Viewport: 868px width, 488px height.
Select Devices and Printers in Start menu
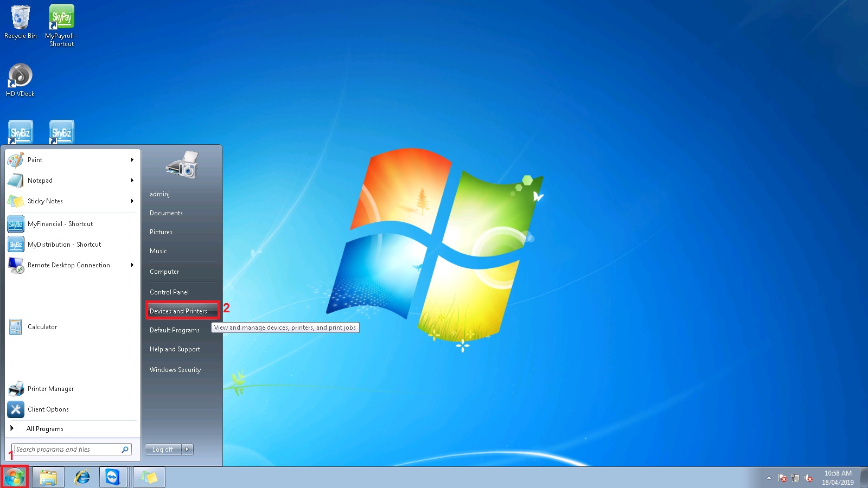pos(178,311)
